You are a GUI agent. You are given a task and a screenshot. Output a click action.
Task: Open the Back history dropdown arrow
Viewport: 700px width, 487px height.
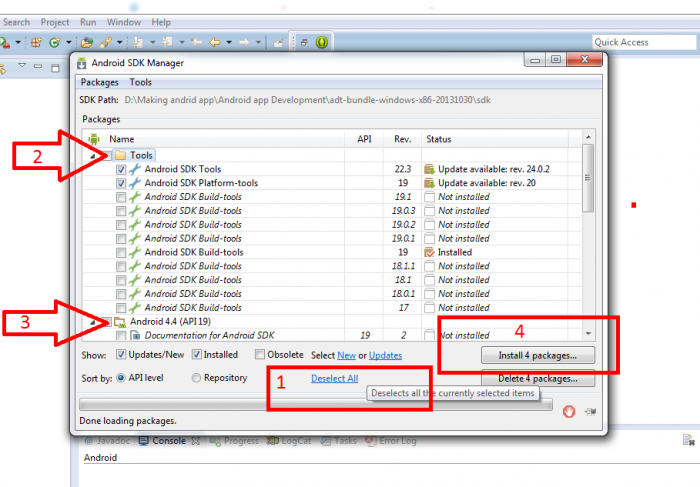click(229, 42)
